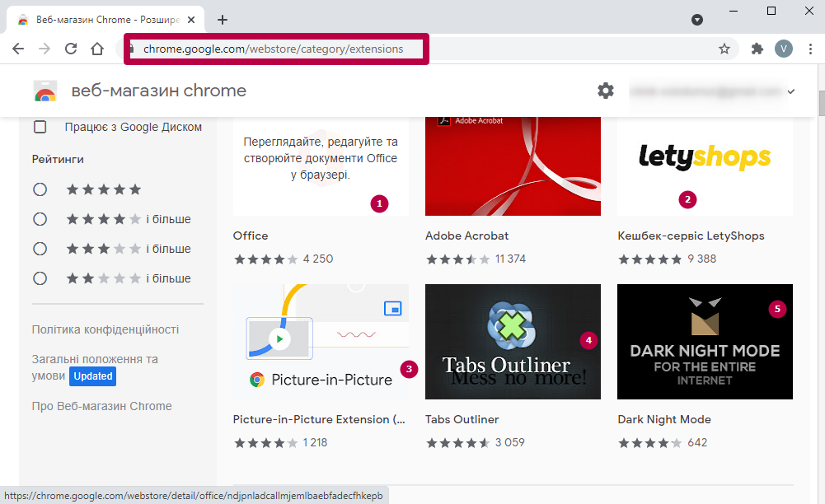This screenshot has height=504, width=825.
Task: Click the page vertical scrollbar thumb
Action: [822, 103]
